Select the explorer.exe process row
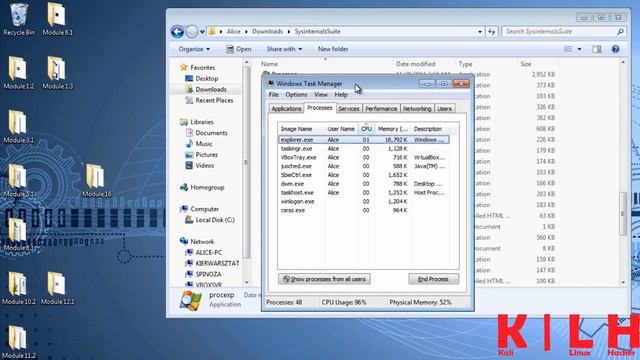The height and width of the screenshot is (360, 640). tap(364, 140)
